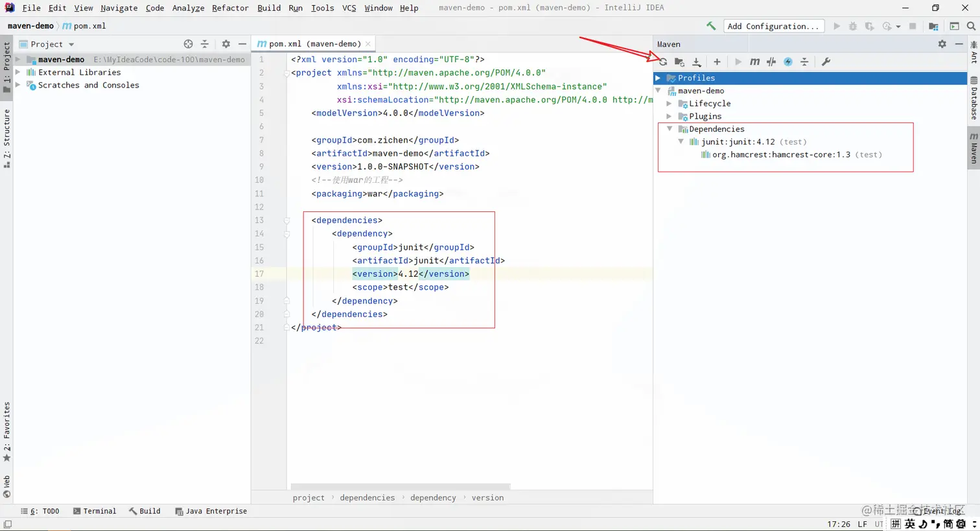980x531 pixels.
Task: Open the VCS menu
Action: pyautogui.click(x=349, y=8)
